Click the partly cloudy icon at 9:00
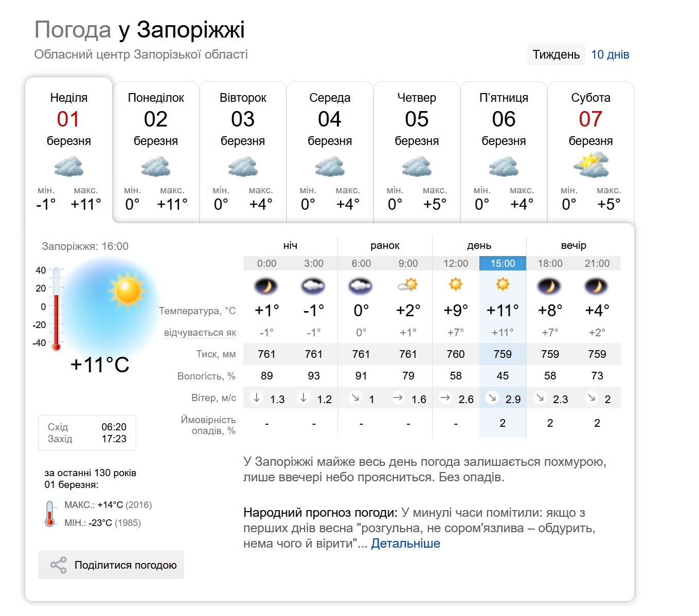This screenshot has width=699, height=616. point(408,285)
